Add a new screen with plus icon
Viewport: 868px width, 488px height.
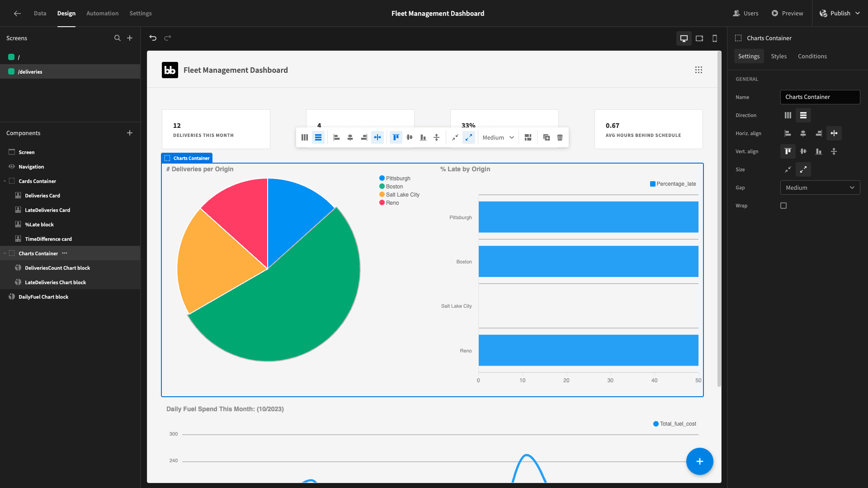pos(130,38)
